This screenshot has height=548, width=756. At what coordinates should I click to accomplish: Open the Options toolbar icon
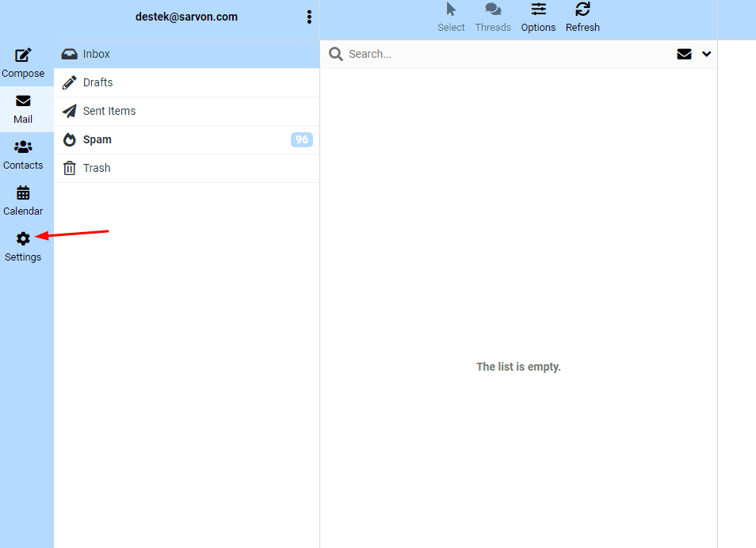click(x=538, y=10)
